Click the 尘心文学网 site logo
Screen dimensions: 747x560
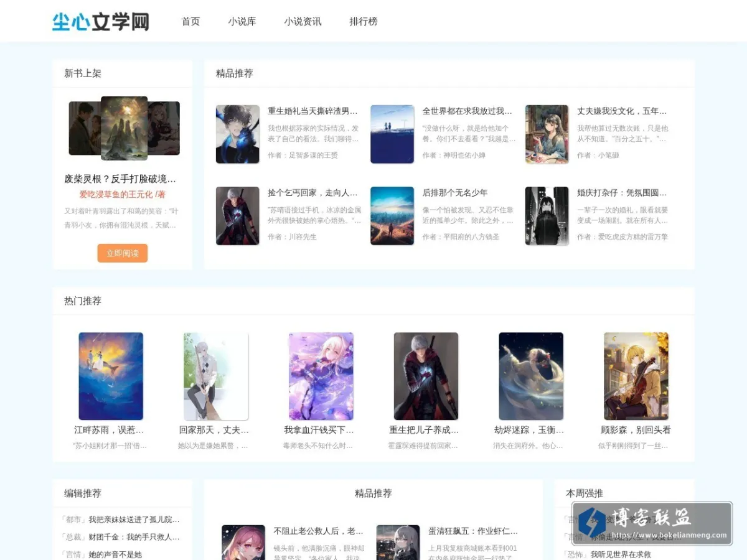101,21
